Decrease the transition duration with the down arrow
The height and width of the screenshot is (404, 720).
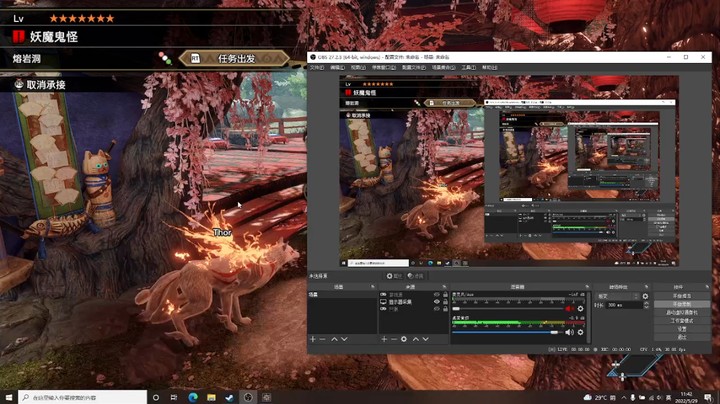(646, 307)
